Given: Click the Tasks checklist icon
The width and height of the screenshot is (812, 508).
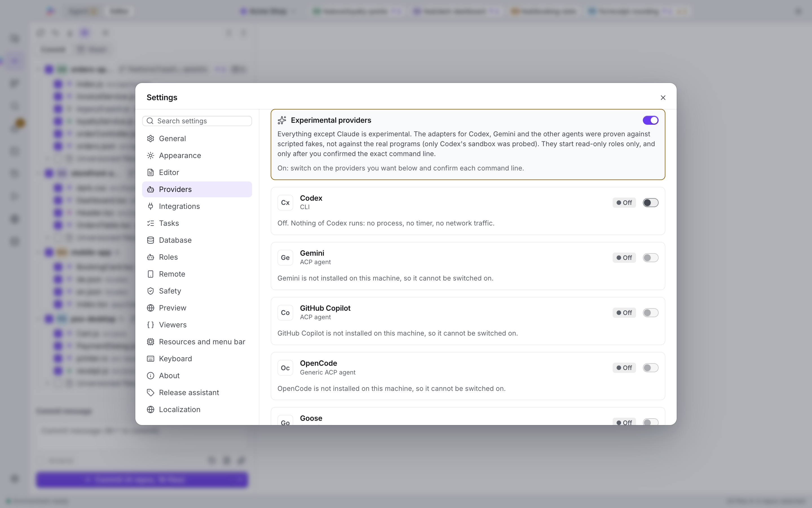Looking at the screenshot, I should 151,223.
